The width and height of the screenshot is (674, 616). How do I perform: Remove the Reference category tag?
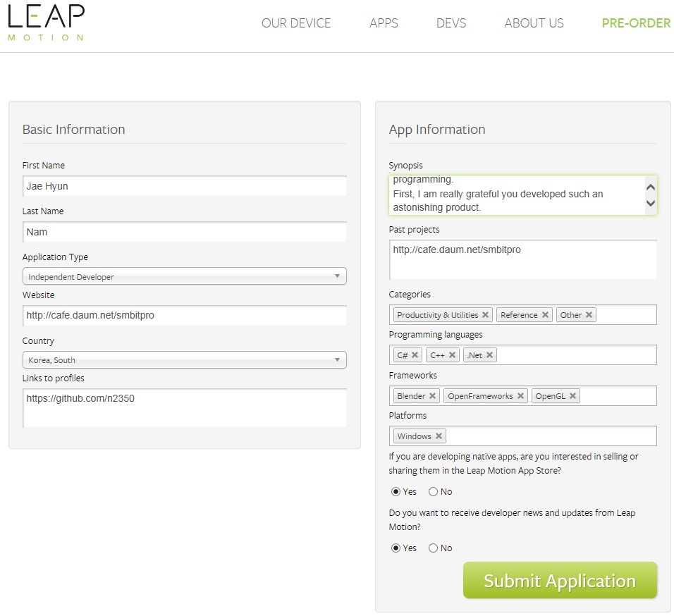[x=545, y=315]
